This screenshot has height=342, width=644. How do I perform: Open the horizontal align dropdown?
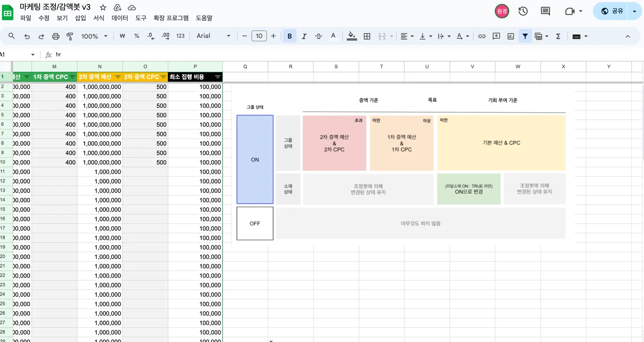407,36
